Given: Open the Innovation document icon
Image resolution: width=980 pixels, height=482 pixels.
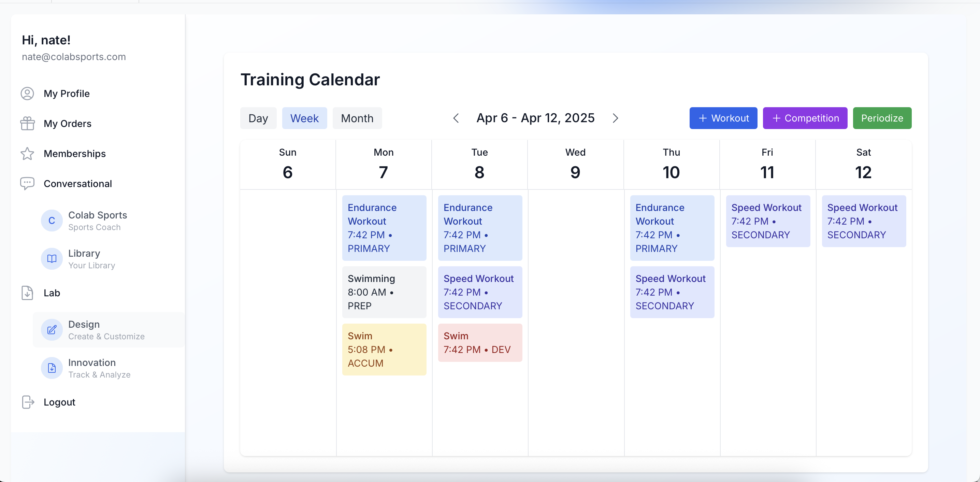Looking at the screenshot, I should tap(52, 368).
